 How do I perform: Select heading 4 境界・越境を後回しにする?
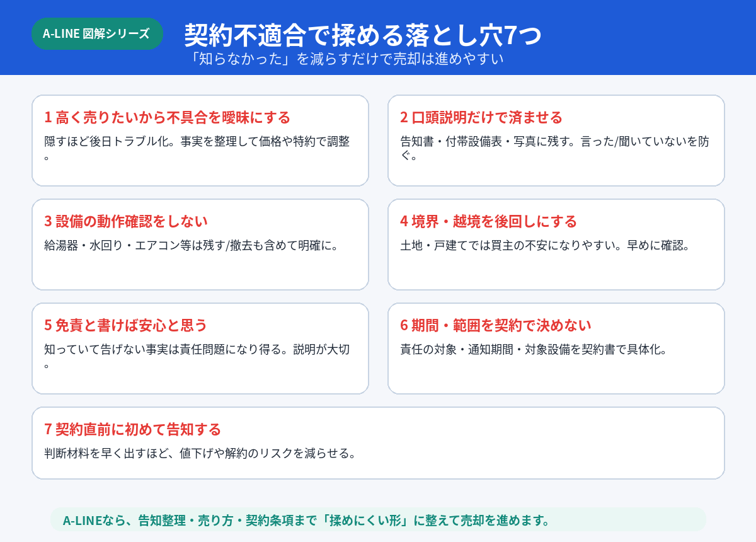[489, 221]
